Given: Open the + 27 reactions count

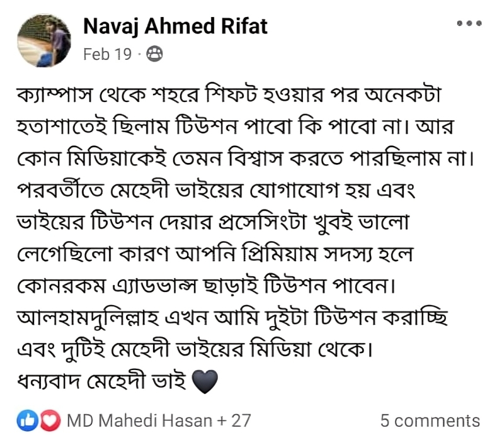Looking at the screenshot, I should 234,420.
